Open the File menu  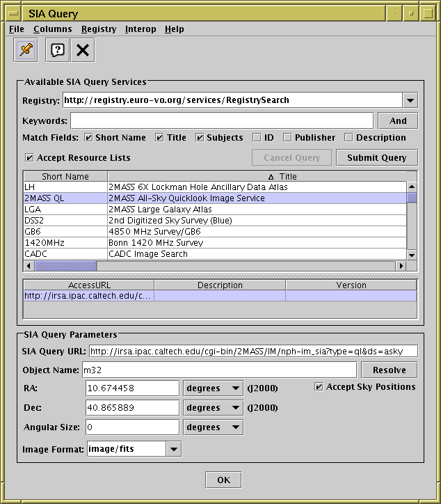[x=17, y=29]
